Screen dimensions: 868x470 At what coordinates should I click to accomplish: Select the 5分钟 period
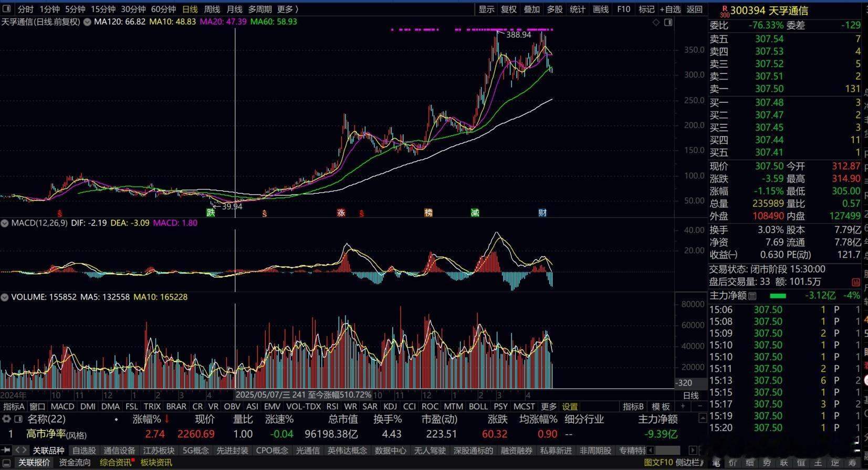(75, 9)
